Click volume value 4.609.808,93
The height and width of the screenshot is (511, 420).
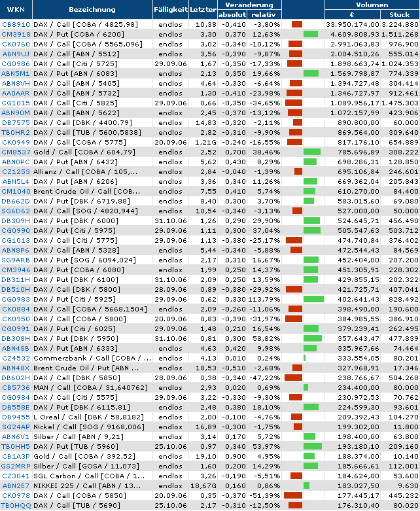point(355,34)
